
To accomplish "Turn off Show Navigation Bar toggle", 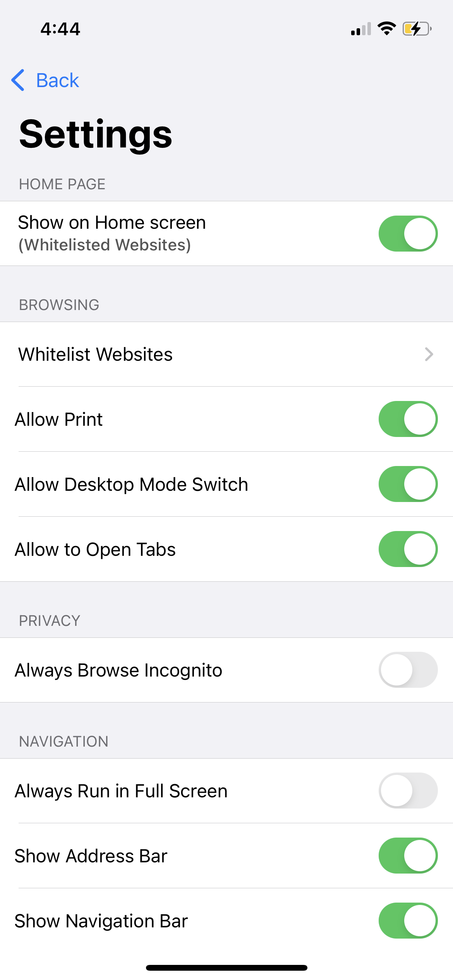I will [408, 920].
